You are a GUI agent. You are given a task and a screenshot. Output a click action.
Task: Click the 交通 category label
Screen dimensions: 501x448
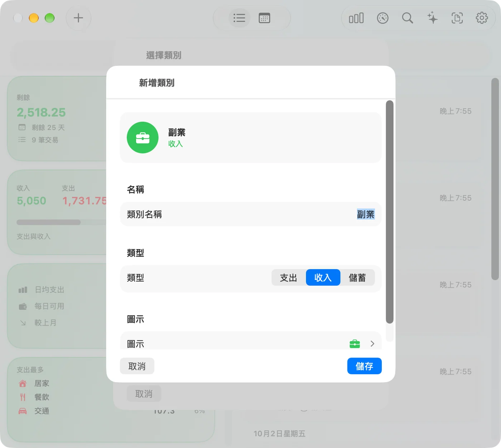click(42, 411)
